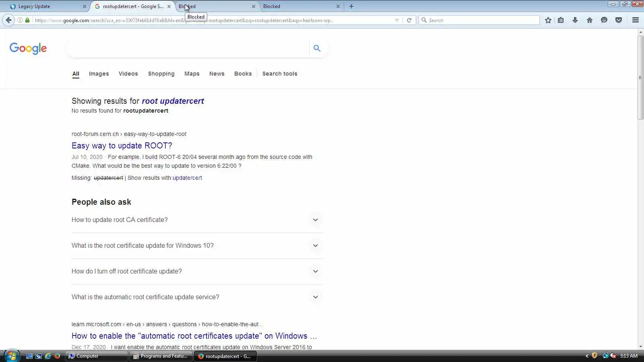Go to the Google logo homepage
The width and height of the screenshot is (644, 362).
click(28, 48)
